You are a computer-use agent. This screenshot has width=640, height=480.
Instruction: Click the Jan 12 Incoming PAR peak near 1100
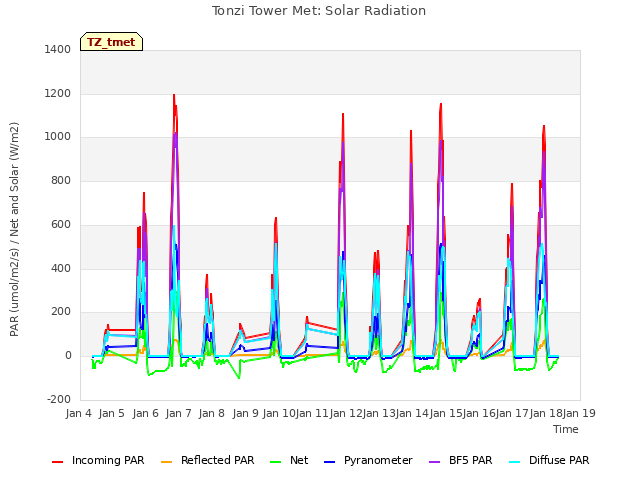pos(343,114)
